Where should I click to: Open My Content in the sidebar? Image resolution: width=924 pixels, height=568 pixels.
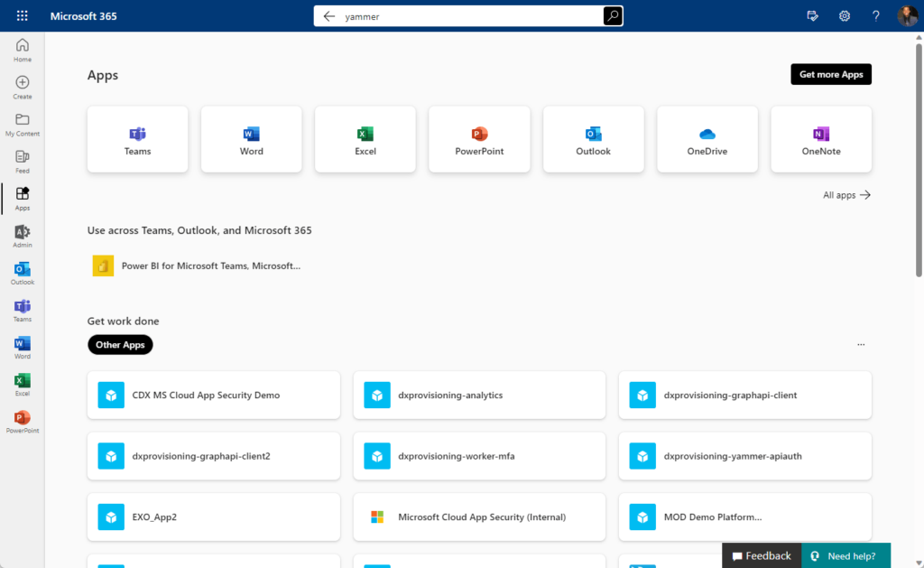(x=23, y=125)
